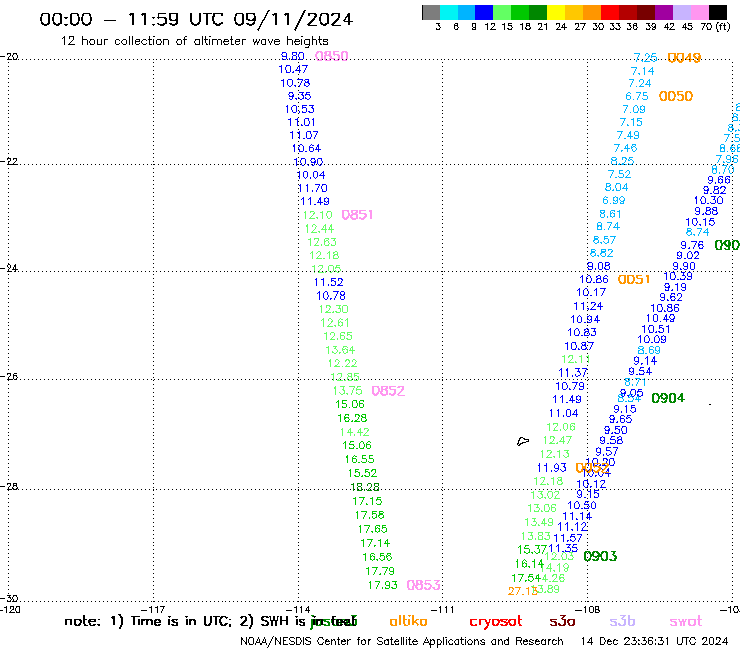Click the NOAA/NESDIS credit line
This screenshot has height=650, width=740.
[402, 642]
